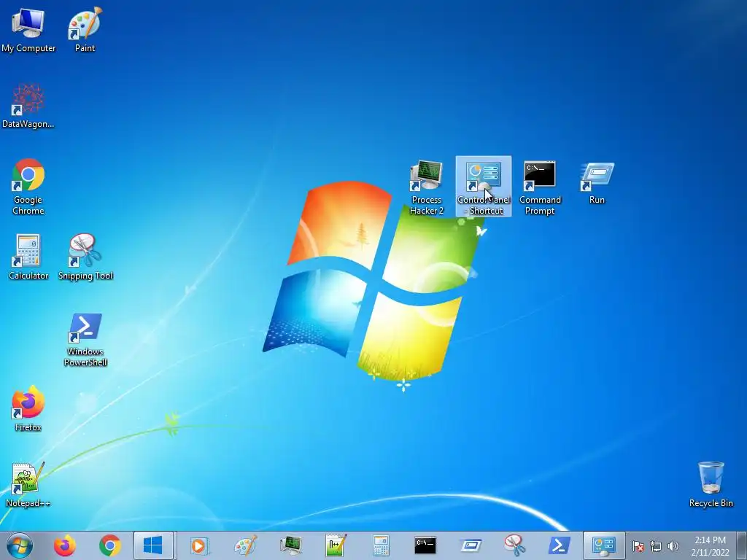The width and height of the screenshot is (747, 560).
Task: Select the Calculator desktop shortcut
Action: [28, 257]
